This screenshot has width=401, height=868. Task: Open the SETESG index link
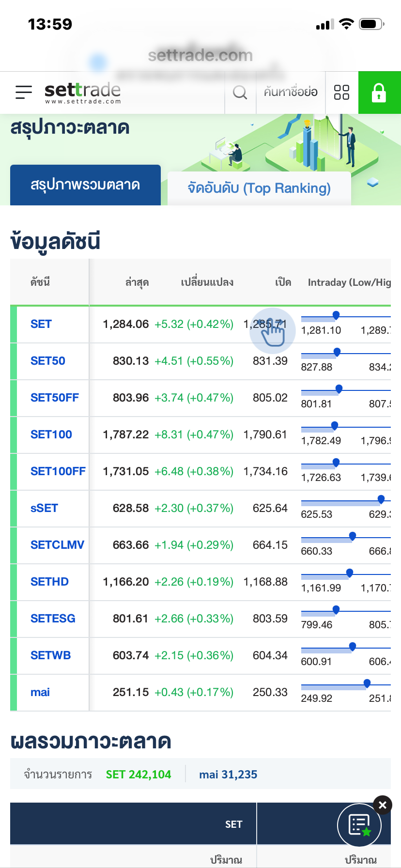53,619
